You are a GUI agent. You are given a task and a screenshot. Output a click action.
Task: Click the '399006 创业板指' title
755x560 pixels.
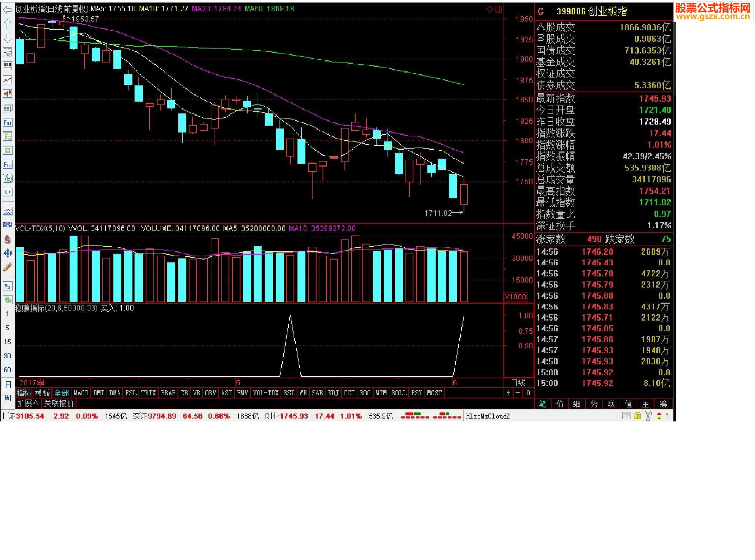click(x=591, y=12)
